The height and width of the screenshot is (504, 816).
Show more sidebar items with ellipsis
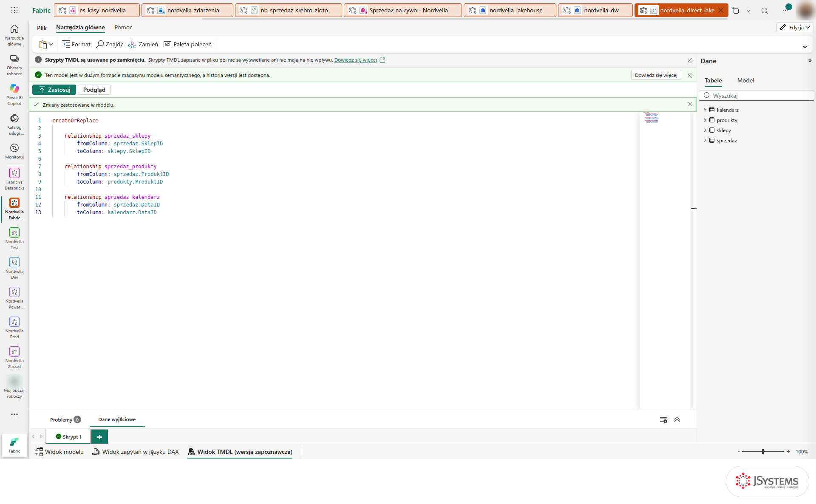[x=14, y=414]
